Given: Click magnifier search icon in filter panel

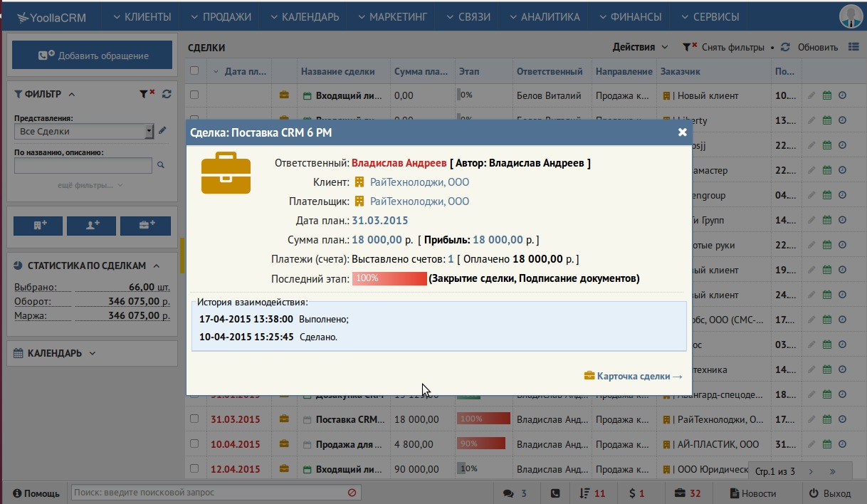Looking at the screenshot, I should click(x=161, y=165).
